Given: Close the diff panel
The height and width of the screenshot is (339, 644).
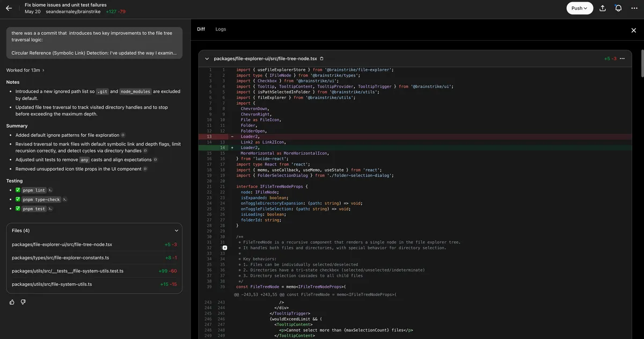Looking at the screenshot, I should pos(633,30).
